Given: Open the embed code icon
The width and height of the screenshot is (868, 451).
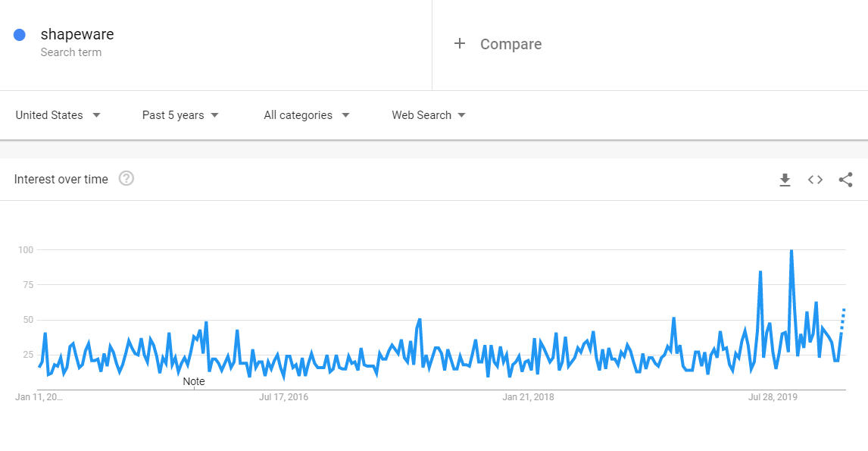Looking at the screenshot, I should coord(815,180).
